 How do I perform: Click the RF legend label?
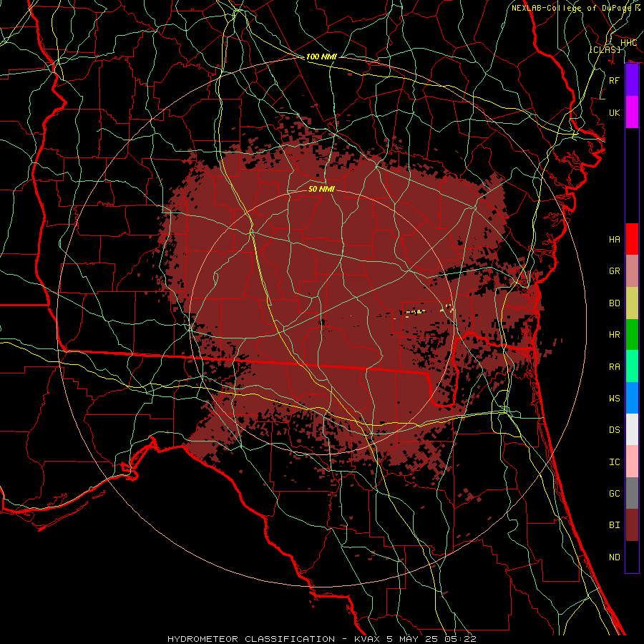click(615, 80)
